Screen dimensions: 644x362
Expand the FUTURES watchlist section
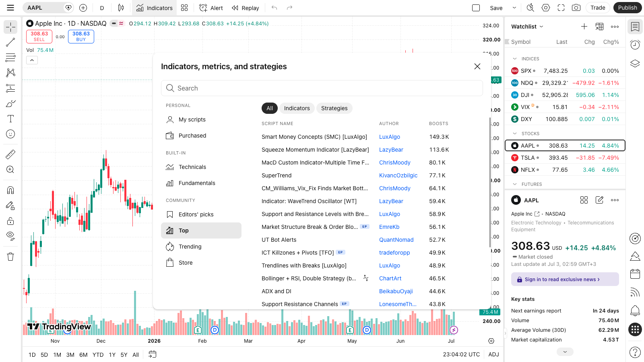(514, 184)
